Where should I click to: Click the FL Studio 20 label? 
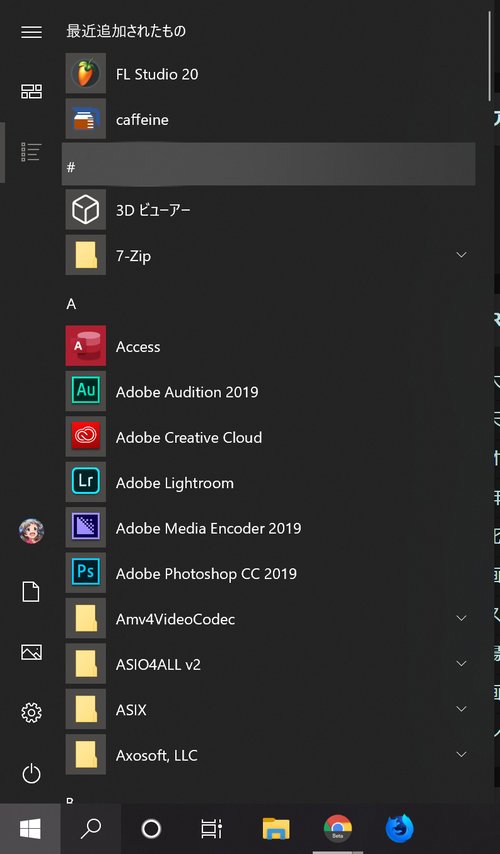[157, 74]
